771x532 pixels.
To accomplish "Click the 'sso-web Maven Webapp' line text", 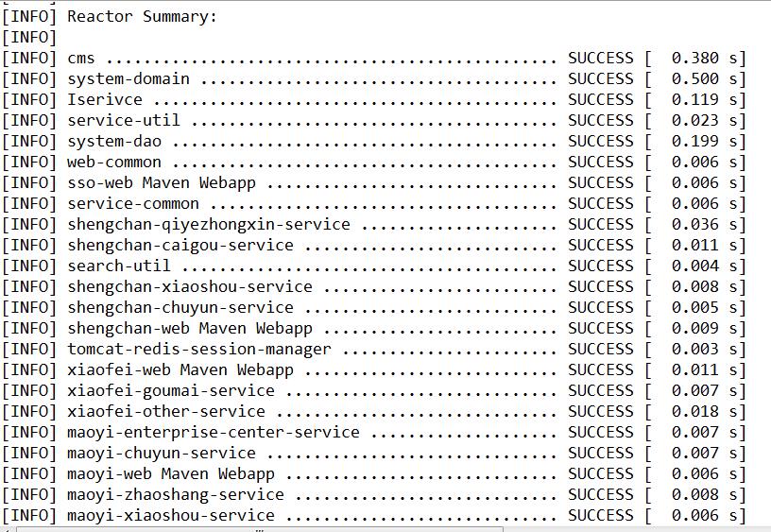I will tap(162, 183).
